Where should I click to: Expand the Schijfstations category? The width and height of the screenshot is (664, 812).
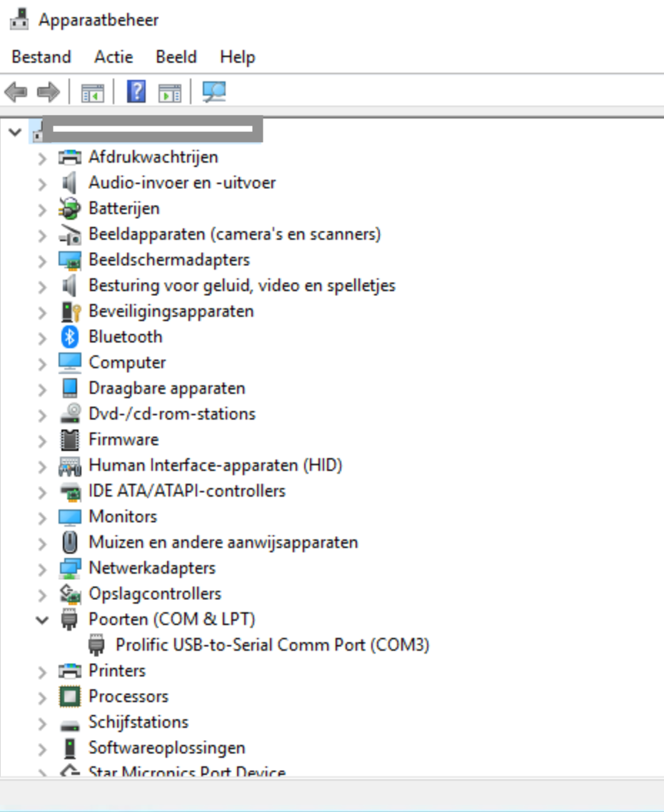pos(43,724)
